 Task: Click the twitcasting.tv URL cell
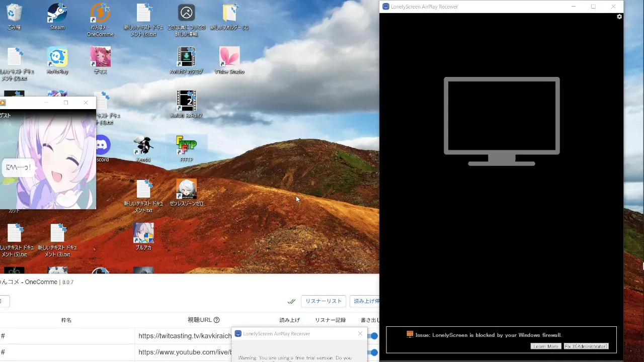pyautogui.click(x=185, y=336)
